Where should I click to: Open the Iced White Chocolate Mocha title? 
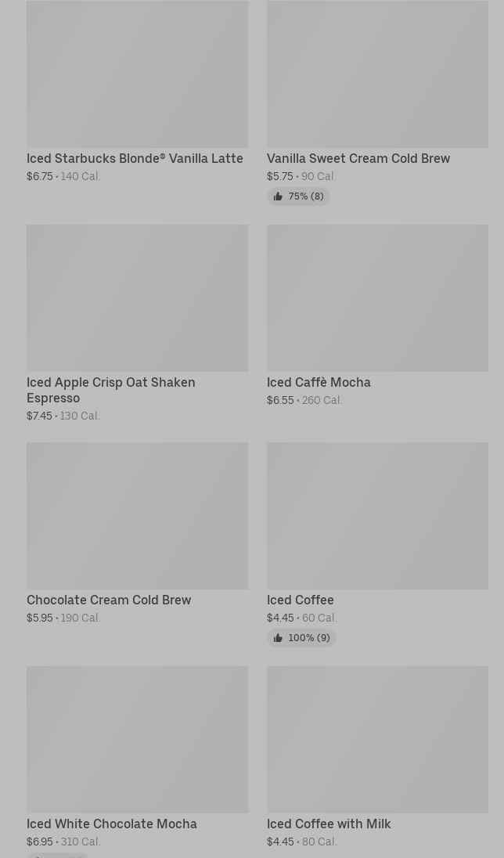pos(112,824)
